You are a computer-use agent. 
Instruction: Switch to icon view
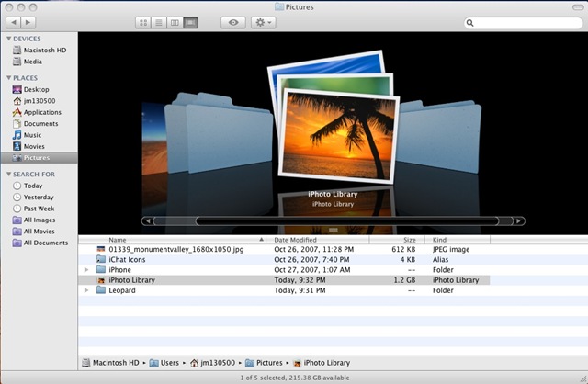coord(143,23)
